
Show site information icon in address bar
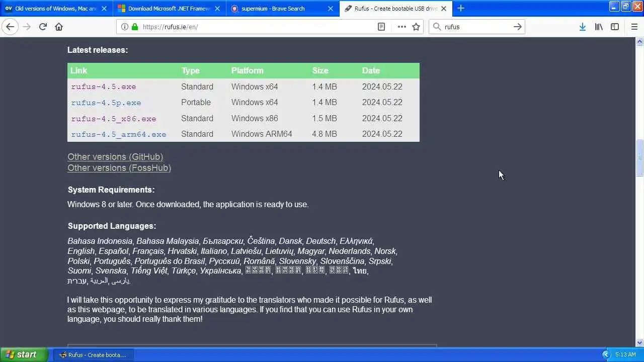125,27
